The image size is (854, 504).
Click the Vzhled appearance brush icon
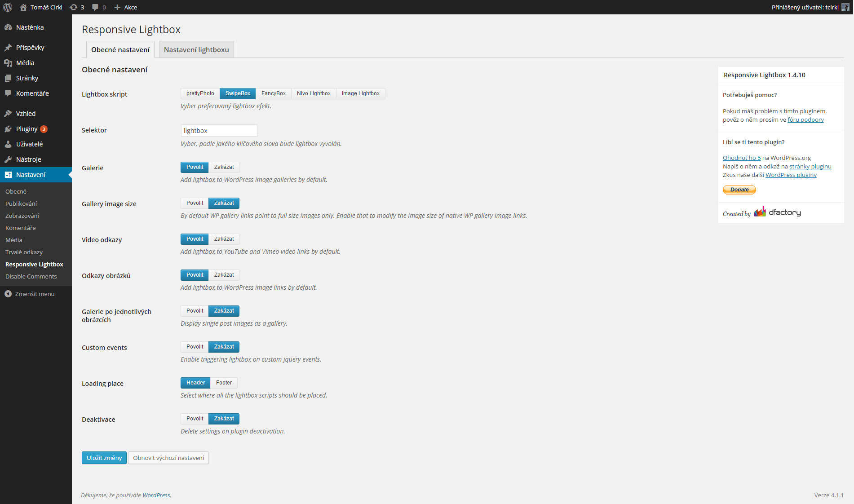tap(8, 114)
